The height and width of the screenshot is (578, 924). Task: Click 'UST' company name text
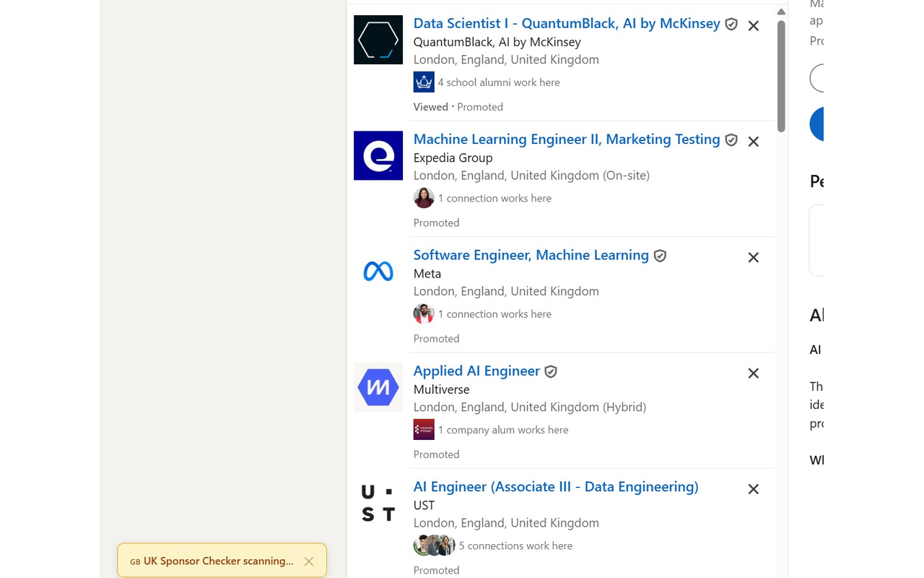click(424, 505)
